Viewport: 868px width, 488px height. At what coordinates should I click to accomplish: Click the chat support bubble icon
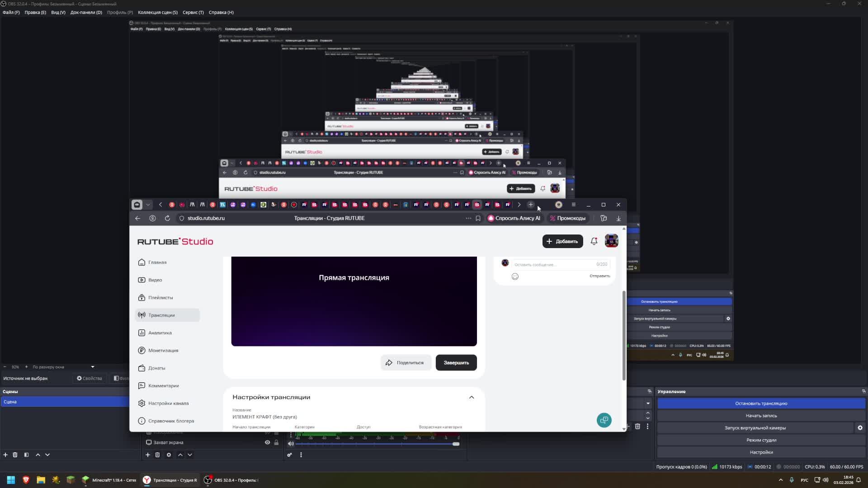[x=604, y=420]
